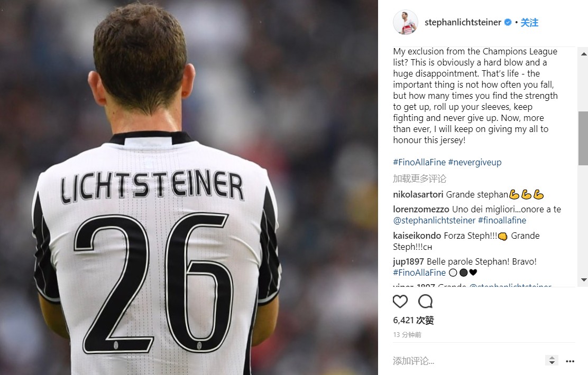Open the comment bubble icon
This screenshot has width=588, height=375.
[x=425, y=301]
